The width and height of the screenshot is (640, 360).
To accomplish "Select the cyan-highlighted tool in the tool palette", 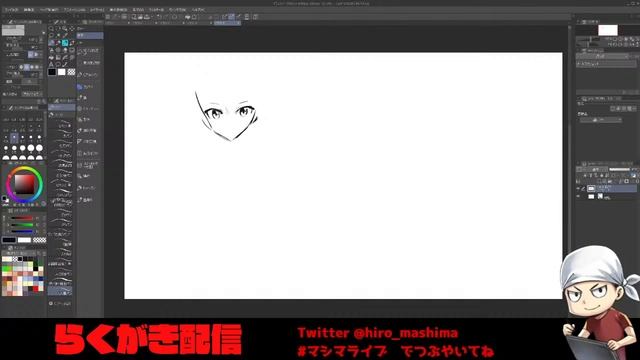I will (x=64, y=42).
